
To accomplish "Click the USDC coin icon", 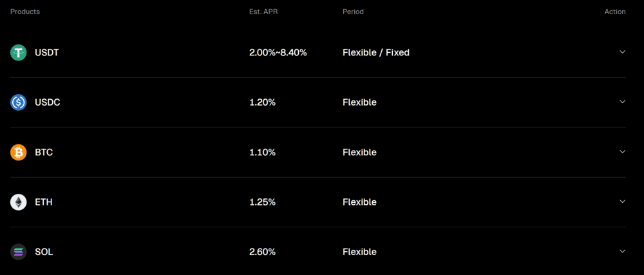I will click(x=19, y=102).
